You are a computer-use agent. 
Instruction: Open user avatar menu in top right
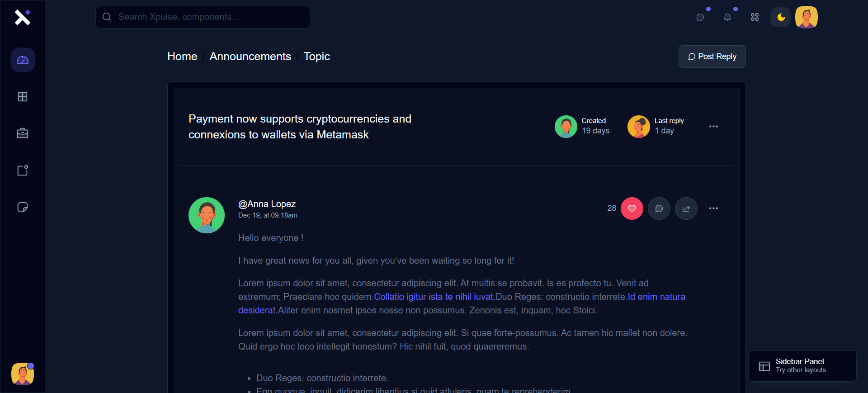click(806, 17)
